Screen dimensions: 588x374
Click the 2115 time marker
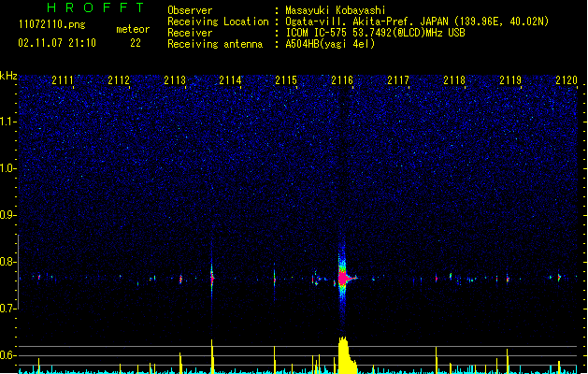click(286, 80)
